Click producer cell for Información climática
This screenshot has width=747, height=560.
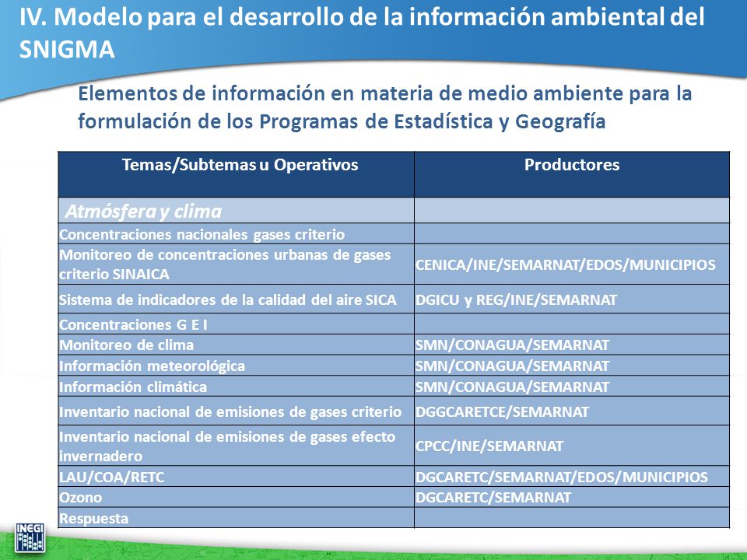tap(572, 387)
